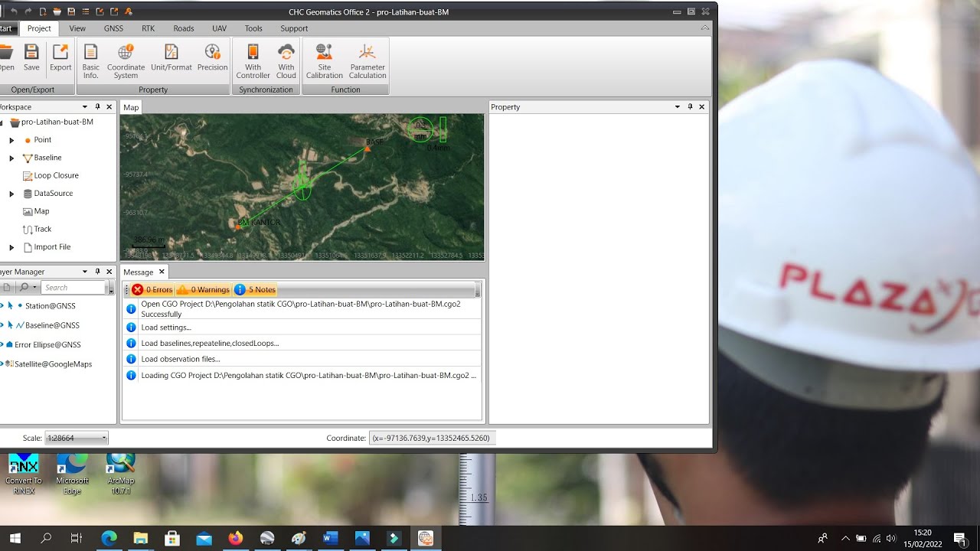The image size is (980, 551).
Task: Expand the Baseline node in Workspace
Action: 11,158
